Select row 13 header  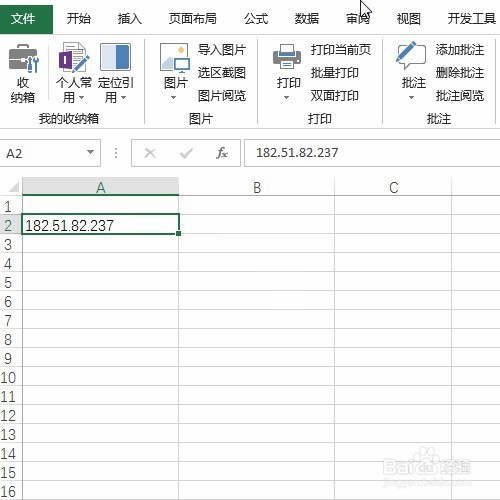point(11,433)
